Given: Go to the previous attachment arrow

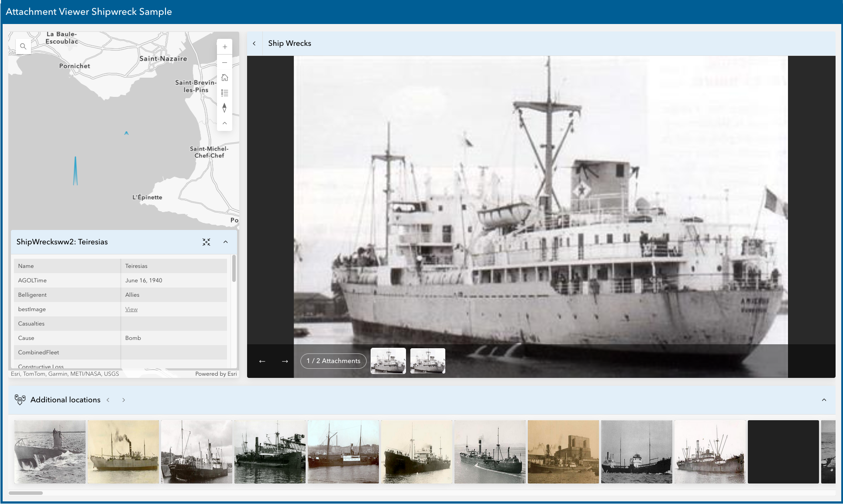Looking at the screenshot, I should [x=262, y=361].
